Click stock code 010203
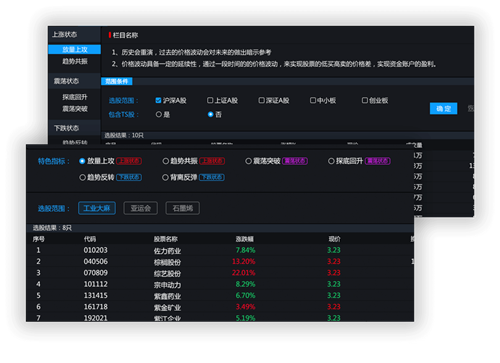This screenshot has width=500, height=363. pyautogui.click(x=96, y=250)
